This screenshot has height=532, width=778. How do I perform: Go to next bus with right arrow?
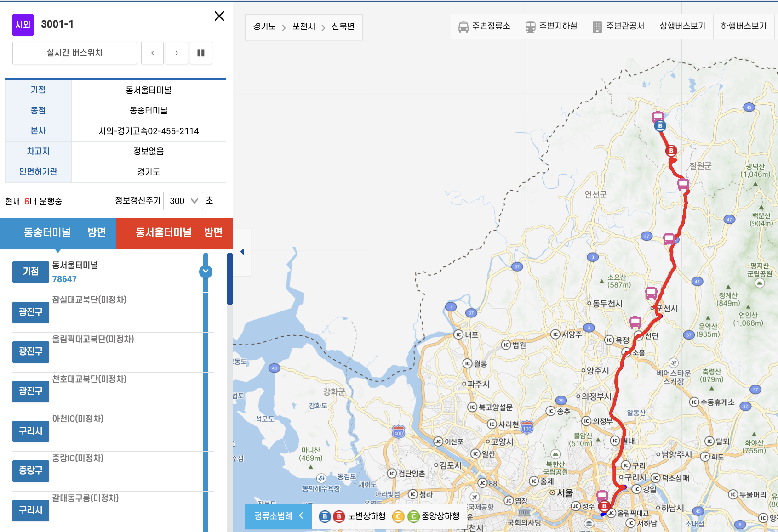pos(177,53)
